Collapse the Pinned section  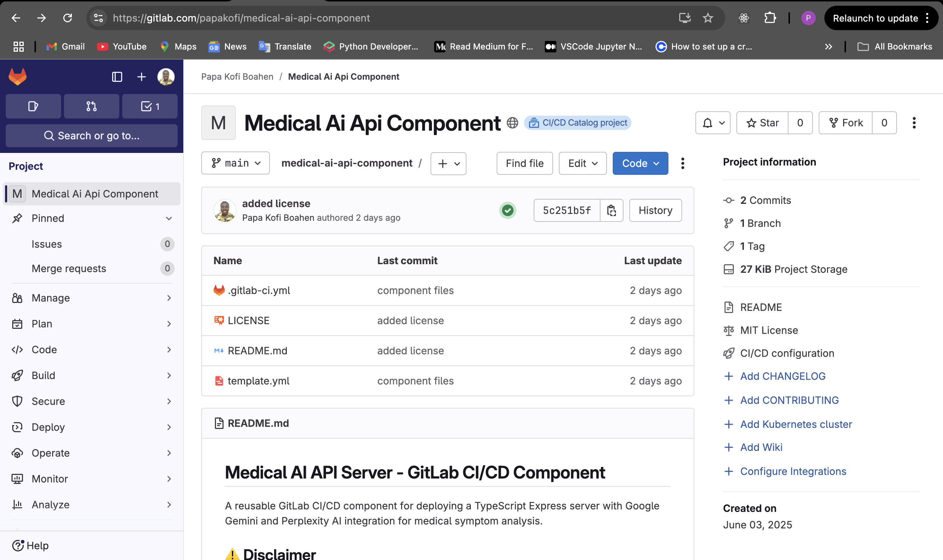pyautogui.click(x=169, y=219)
